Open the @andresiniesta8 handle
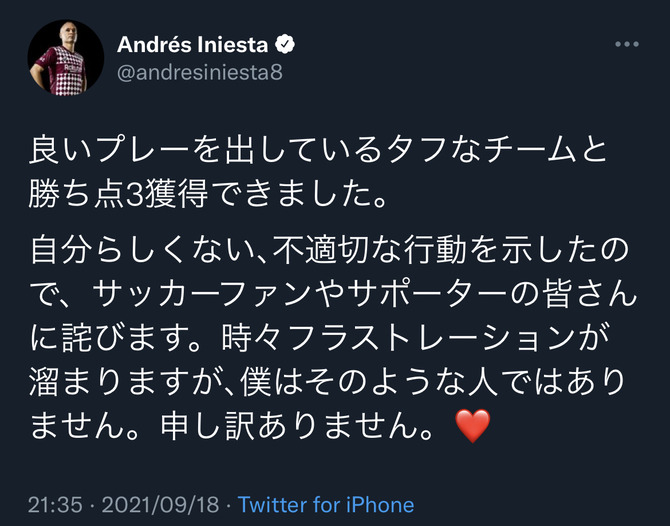 click(x=200, y=73)
